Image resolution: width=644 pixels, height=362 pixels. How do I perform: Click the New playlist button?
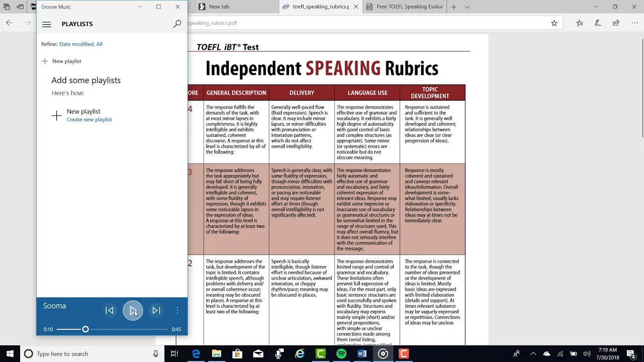[61, 61]
